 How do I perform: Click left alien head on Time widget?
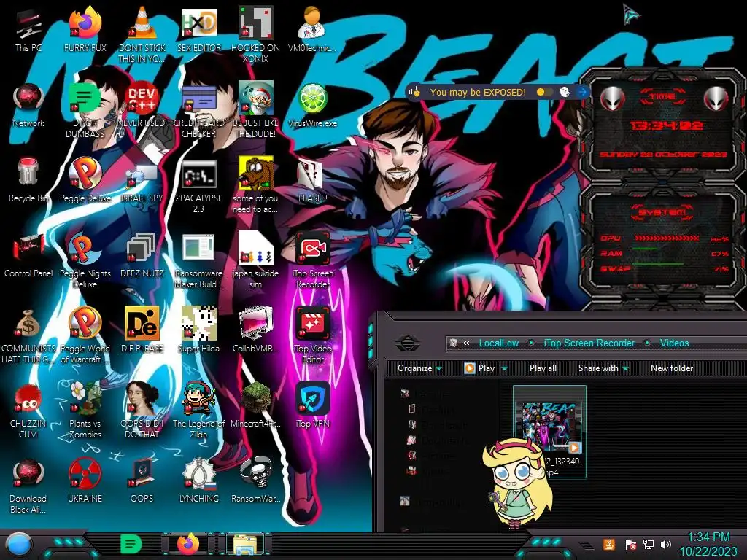pos(612,99)
